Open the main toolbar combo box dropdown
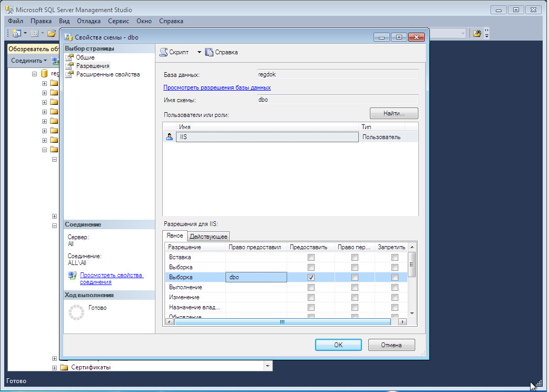 point(463,33)
